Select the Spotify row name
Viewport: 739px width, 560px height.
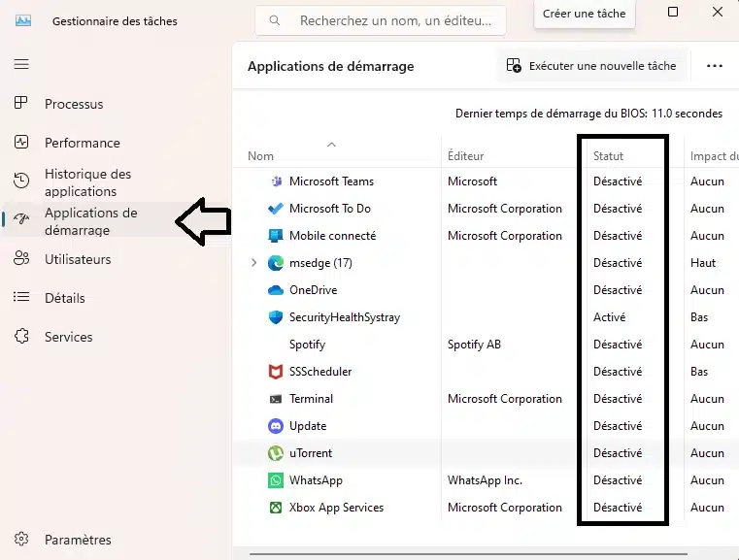click(307, 345)
